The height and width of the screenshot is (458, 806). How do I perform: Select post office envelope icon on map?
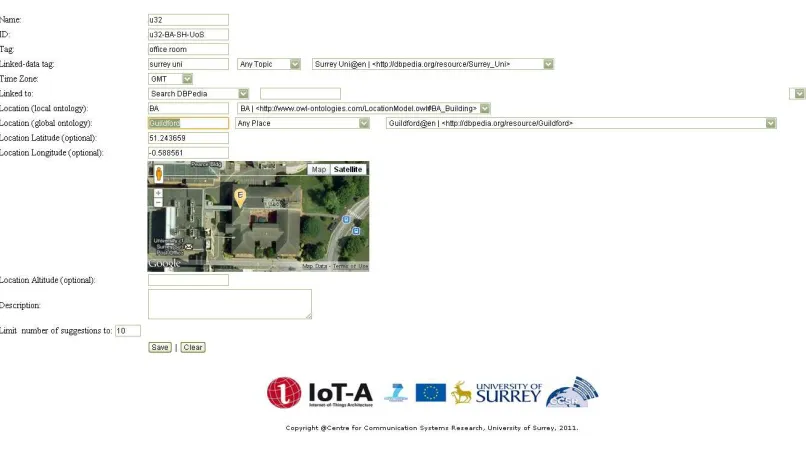189,247
